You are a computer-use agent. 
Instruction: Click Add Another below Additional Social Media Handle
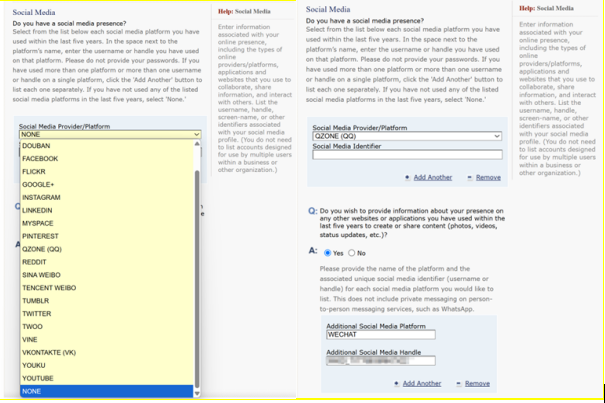[x=422, y=384]
